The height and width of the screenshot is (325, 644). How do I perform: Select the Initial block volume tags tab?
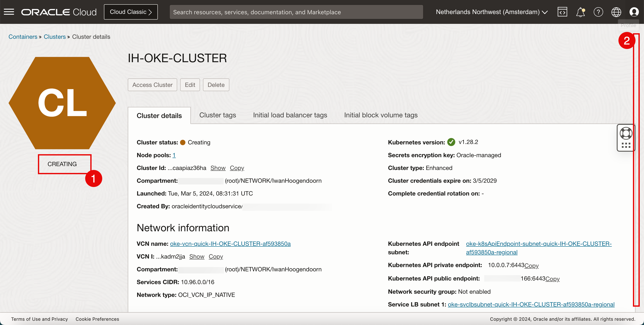click(x=381, y=115)
